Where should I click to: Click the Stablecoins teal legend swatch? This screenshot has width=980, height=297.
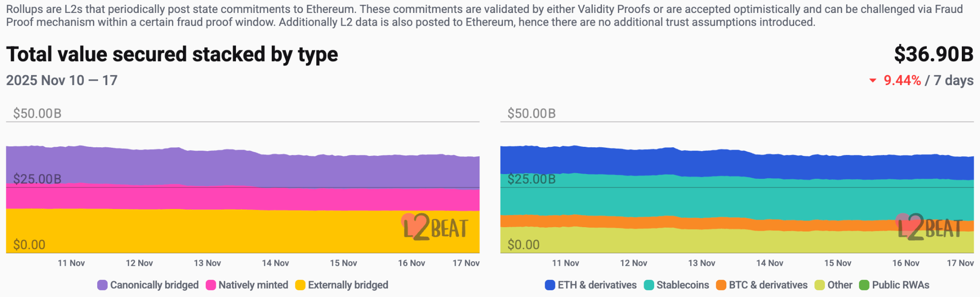click(x=649, y=285)
